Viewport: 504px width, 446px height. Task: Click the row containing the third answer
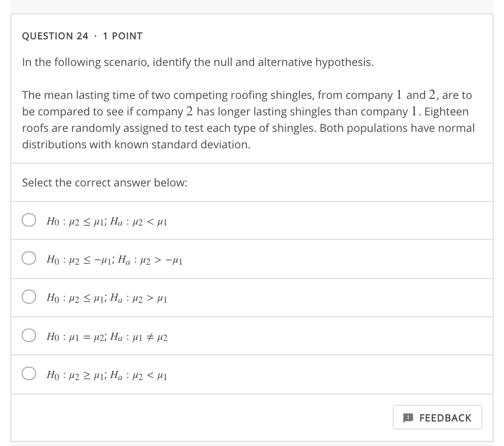tap(253, 298)
